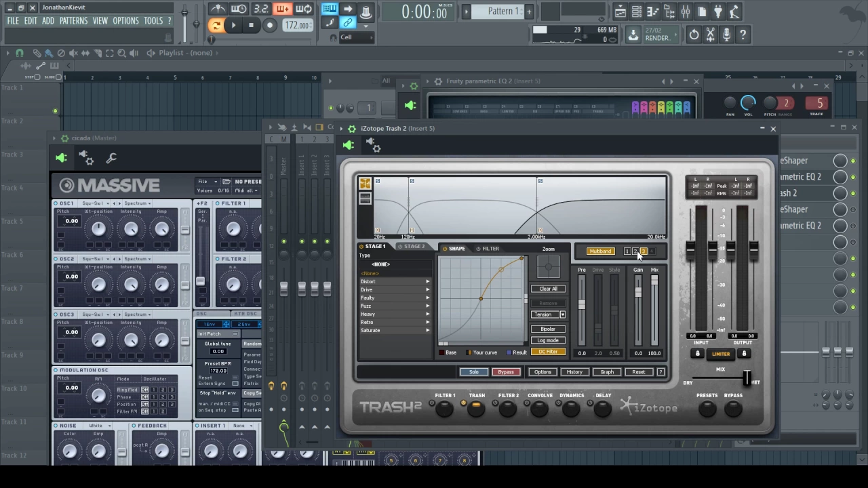Viewport: 868px width, 488px height.
Task: Select band 3 button next to Multiband
Action: [x=643, y=251]
